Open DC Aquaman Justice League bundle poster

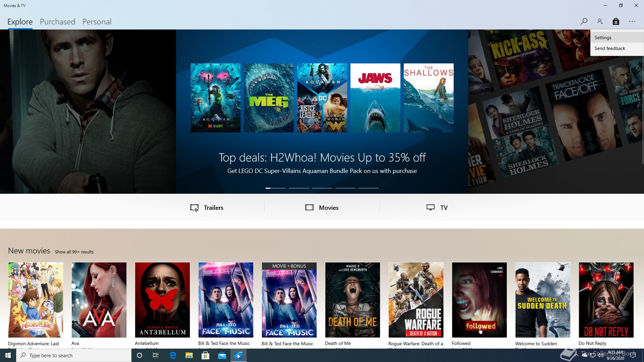click(322, 98)
